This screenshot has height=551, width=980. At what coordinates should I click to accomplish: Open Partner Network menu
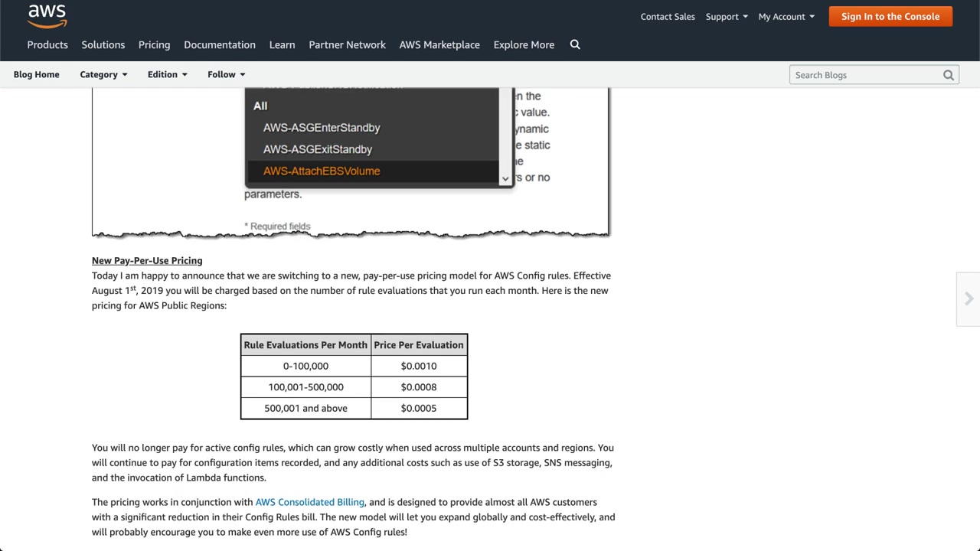point(347,44)
